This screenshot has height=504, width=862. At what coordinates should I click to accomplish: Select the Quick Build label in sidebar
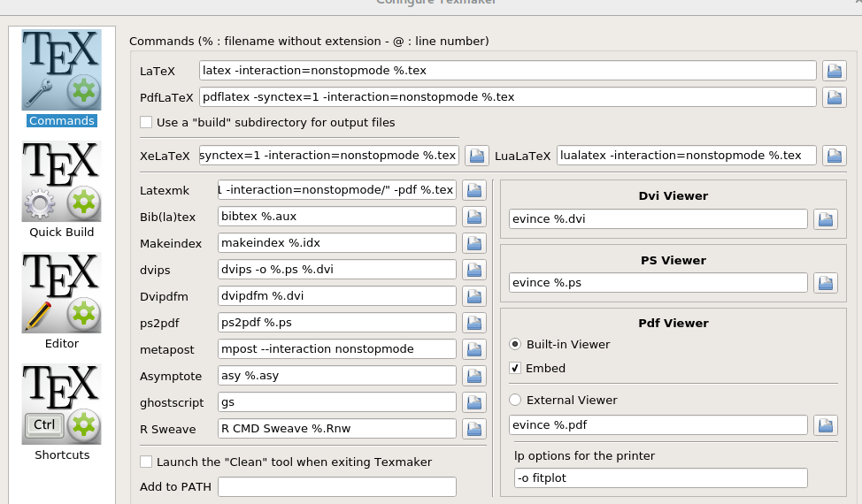(x=62, y=233)
